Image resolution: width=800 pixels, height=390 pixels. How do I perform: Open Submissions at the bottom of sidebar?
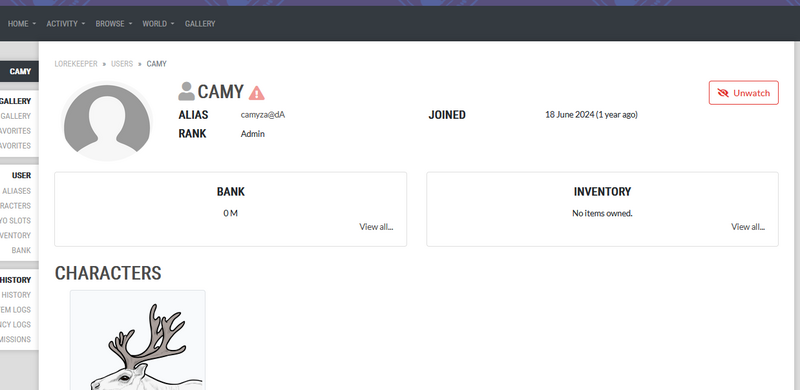15,339
